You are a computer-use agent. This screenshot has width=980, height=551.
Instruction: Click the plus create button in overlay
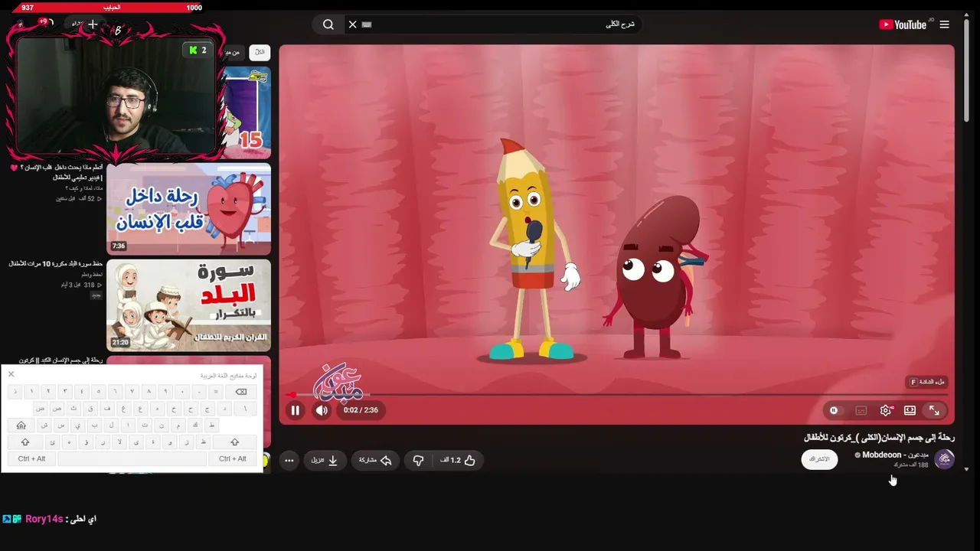93,24
